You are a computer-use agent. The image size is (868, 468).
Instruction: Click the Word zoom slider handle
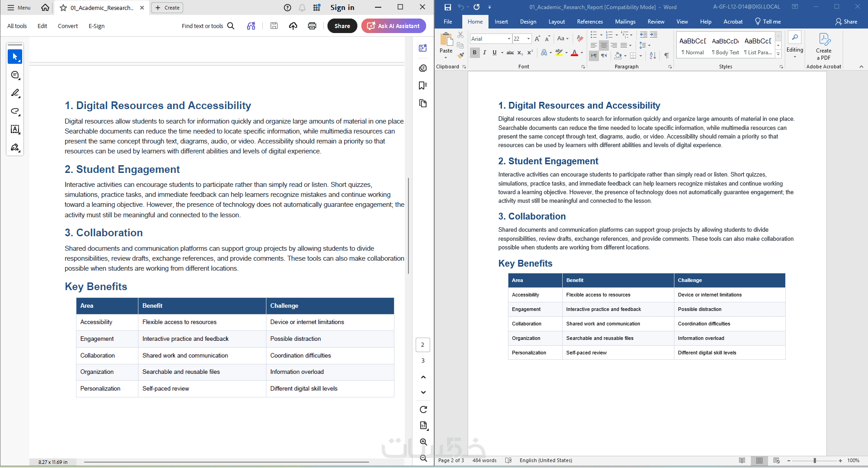point(815,460)
